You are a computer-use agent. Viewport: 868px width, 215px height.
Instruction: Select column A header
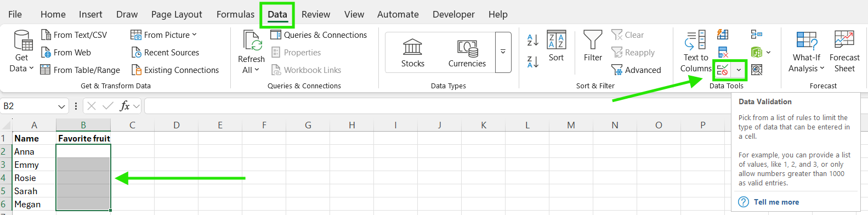[x=34, y=125]
